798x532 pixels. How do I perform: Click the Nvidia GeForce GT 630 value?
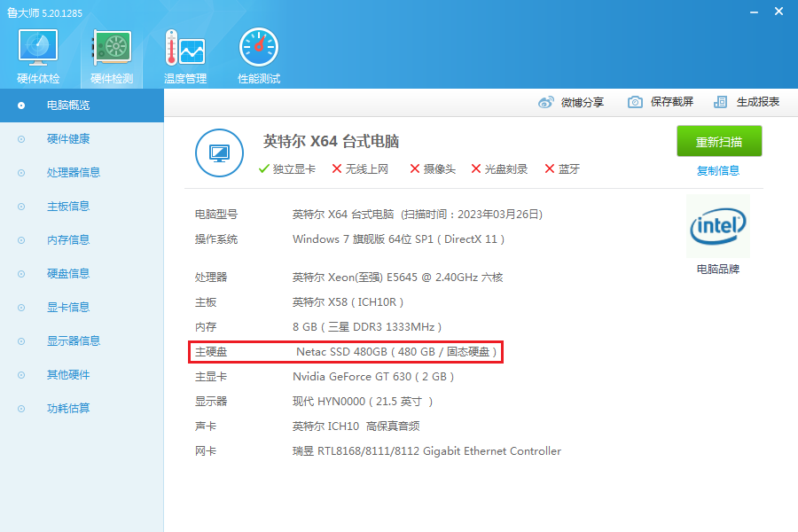click(x=373, y=377)
